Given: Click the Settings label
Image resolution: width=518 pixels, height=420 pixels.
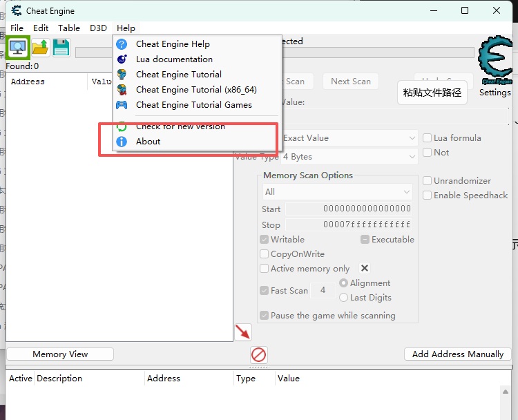Looking at the screenshot, I should pos(495,93).
